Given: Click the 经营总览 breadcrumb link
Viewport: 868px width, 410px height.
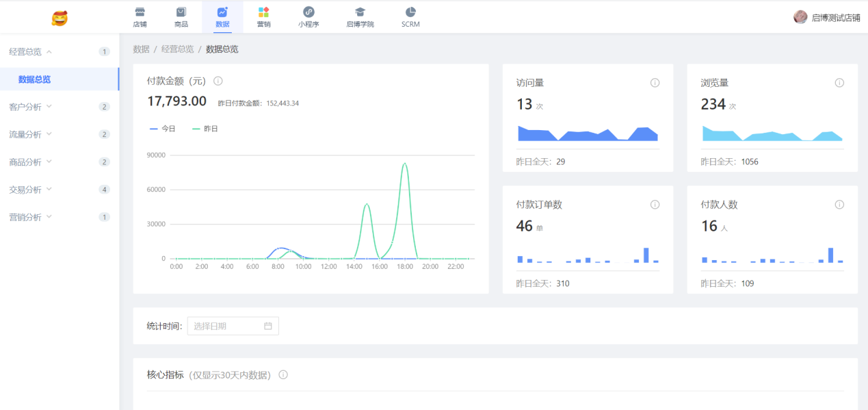Looking at the screenshot, I should click(x=177, y=49).
